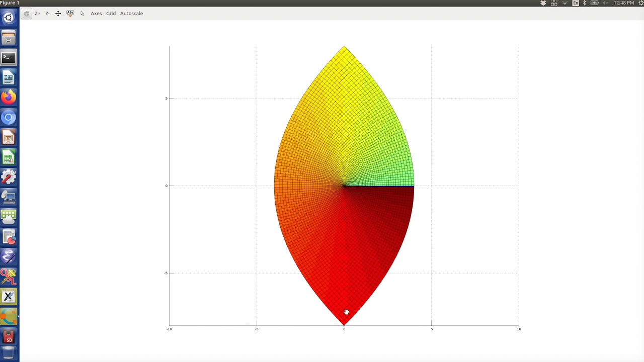The image size is (644, 362).
Task: Open the SD card disk icon in dock
Action: (9, 336)
